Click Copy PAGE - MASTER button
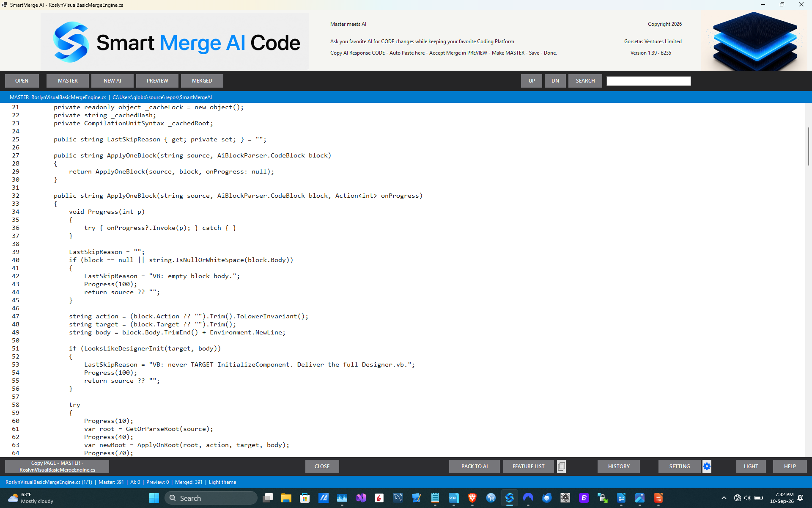Image resolution: width=812 pixels, height=508 pixels. (x=57, y=466)
